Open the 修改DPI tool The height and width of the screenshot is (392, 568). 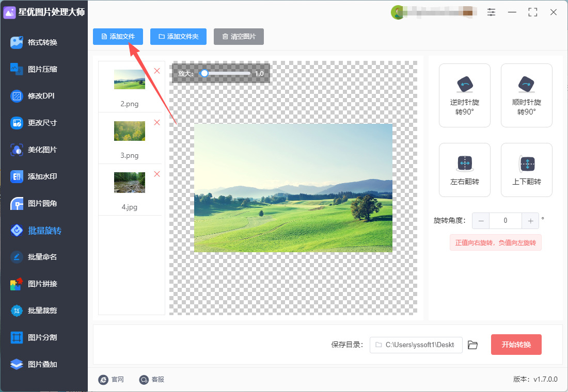[33, 96]
